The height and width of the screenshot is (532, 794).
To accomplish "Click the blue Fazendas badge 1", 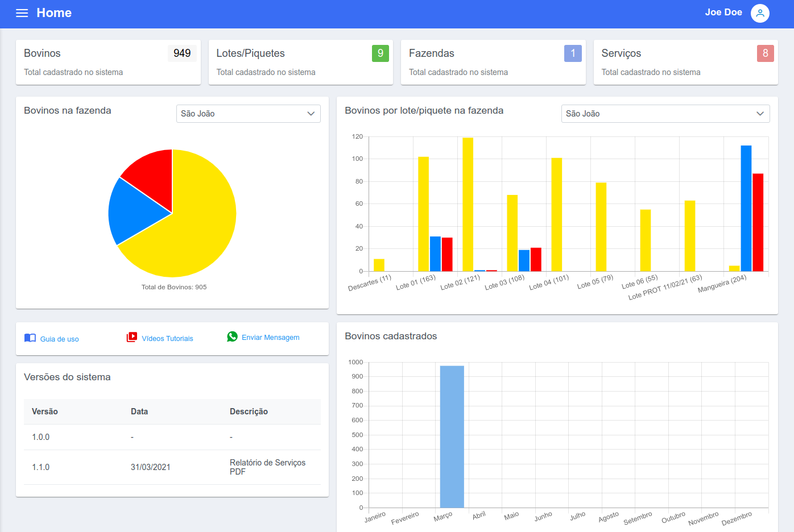I will coord(573,53).
